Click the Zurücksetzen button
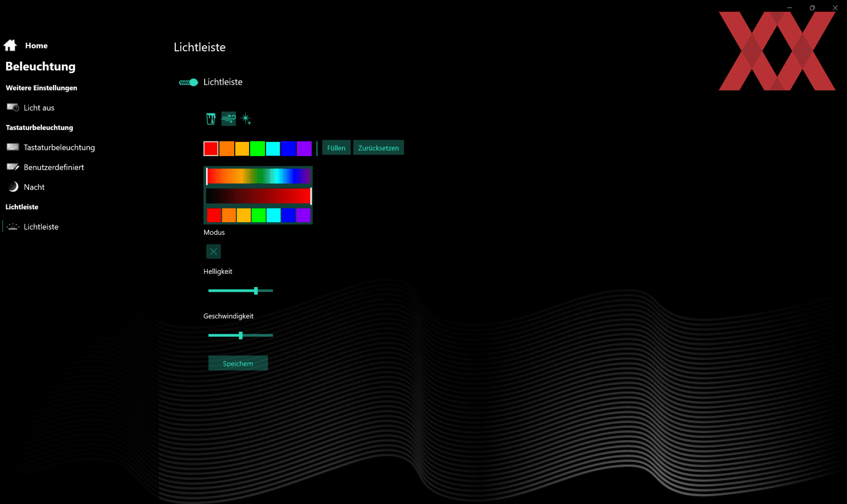Screen dimensions: 847x504 click(379, 148)
